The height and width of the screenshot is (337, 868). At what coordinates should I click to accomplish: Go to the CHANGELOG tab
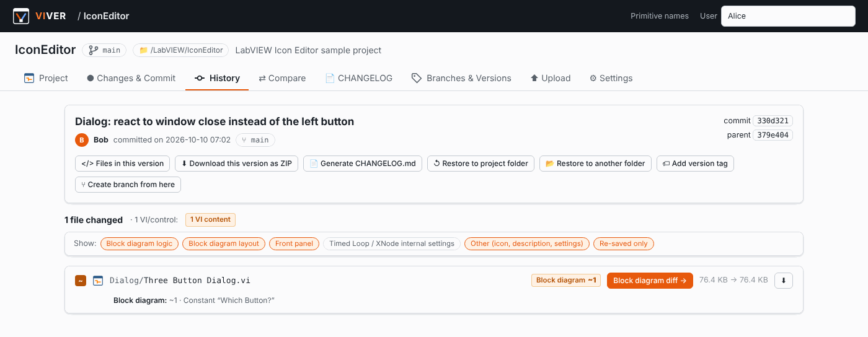[x=358, y=78]
